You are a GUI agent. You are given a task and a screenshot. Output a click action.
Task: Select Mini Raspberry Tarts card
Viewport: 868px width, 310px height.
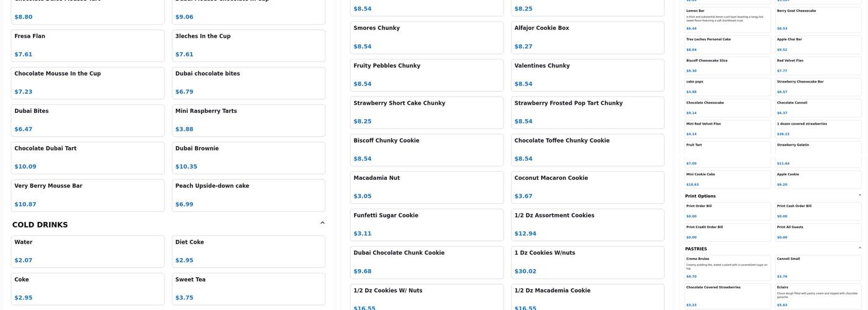pos(248,120)
